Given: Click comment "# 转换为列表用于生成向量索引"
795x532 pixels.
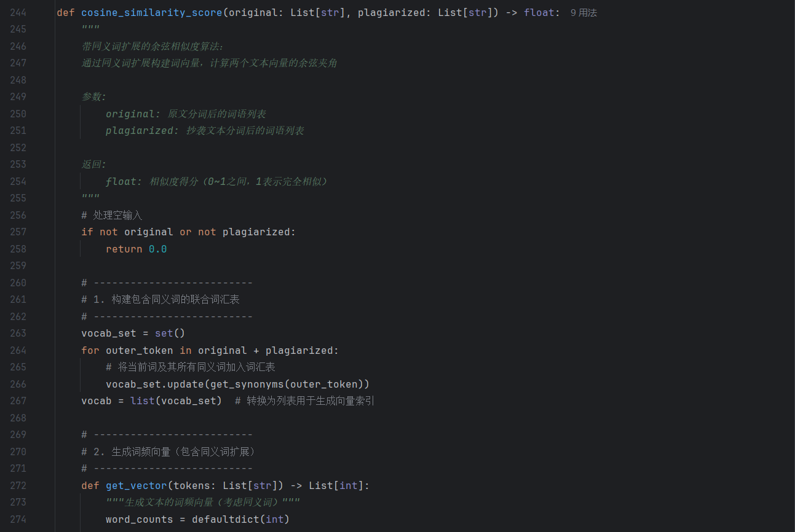Looking at the screenshot, I should (305, 401).
